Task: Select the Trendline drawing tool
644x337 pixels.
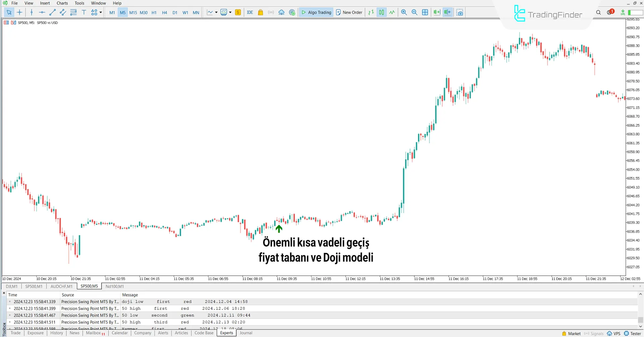Action: pyautogui.click(x=52, y=12)
